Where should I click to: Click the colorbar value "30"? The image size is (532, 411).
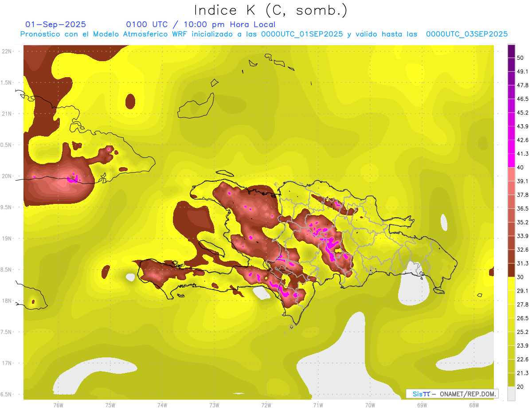pos(520,277)
